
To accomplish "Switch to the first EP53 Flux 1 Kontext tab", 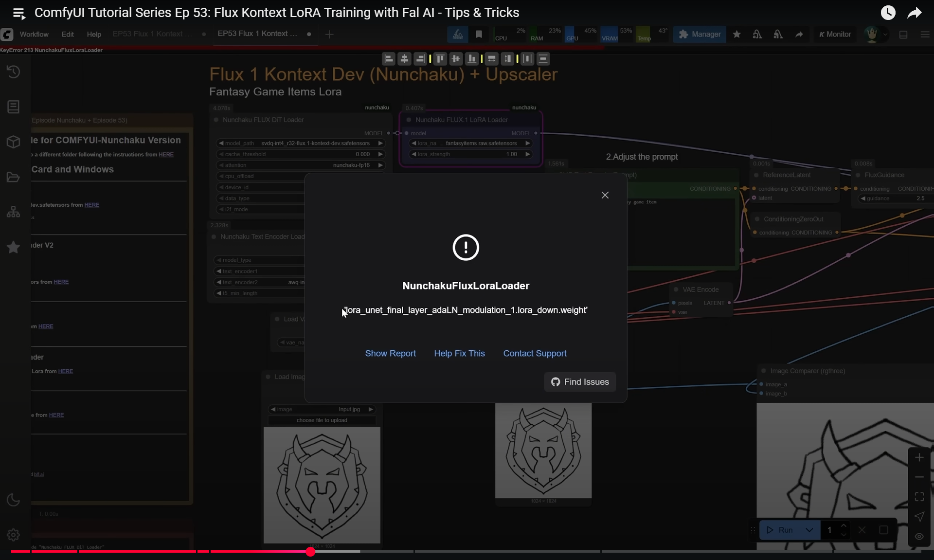I will pos(152,34).
